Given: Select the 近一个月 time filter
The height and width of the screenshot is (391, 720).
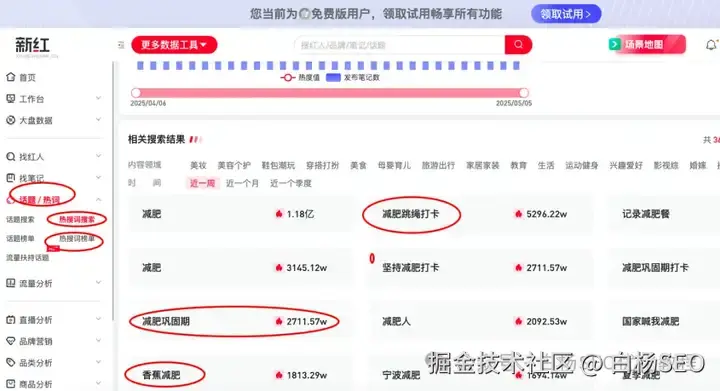Looking at the screenshot, I should (x=242, y=183).
